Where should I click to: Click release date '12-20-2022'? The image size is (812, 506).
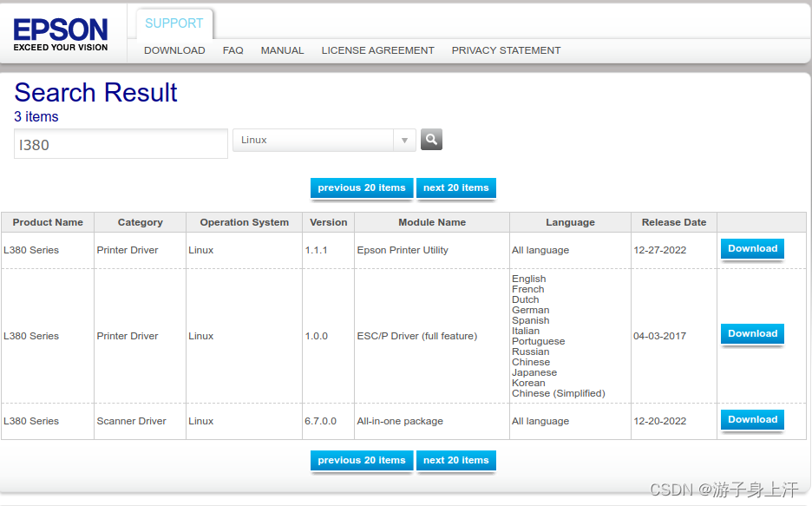(x=659, y=421)
